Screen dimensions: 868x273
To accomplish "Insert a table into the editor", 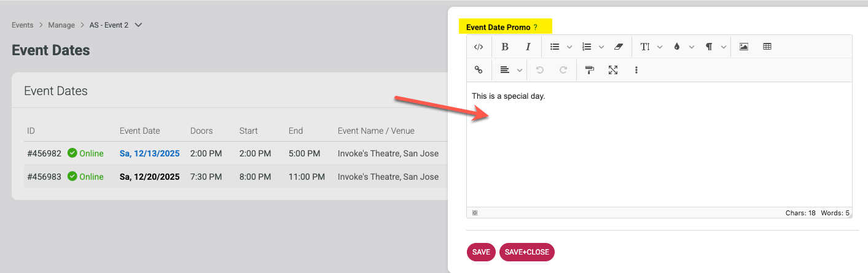I will click(x=767, y=47).
